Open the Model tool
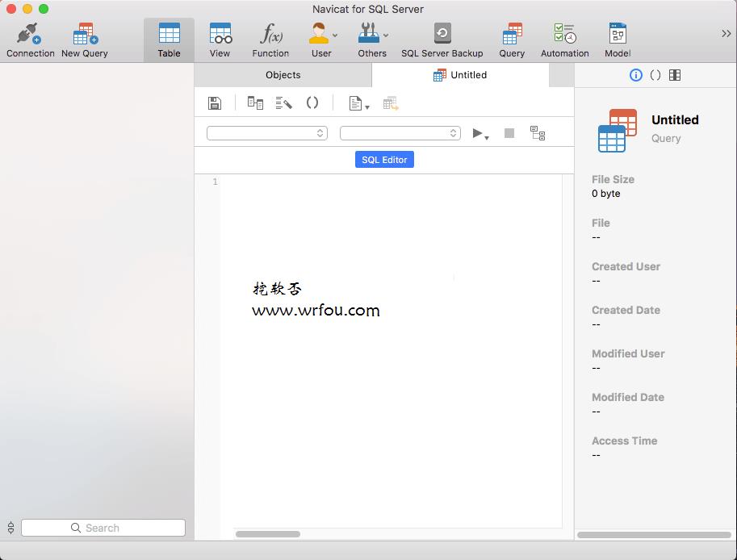The height and width of the screenshot is (560, 737). pos(618,40)
